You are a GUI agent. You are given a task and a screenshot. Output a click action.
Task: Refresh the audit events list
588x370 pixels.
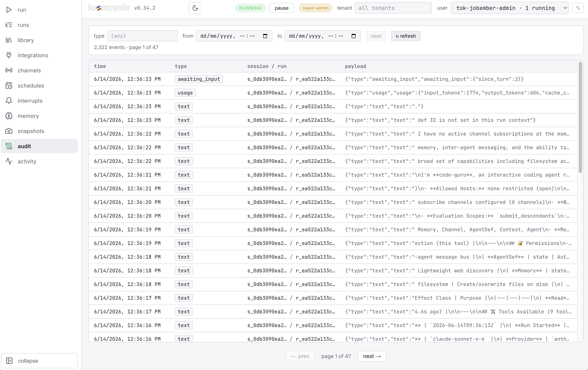405,36
